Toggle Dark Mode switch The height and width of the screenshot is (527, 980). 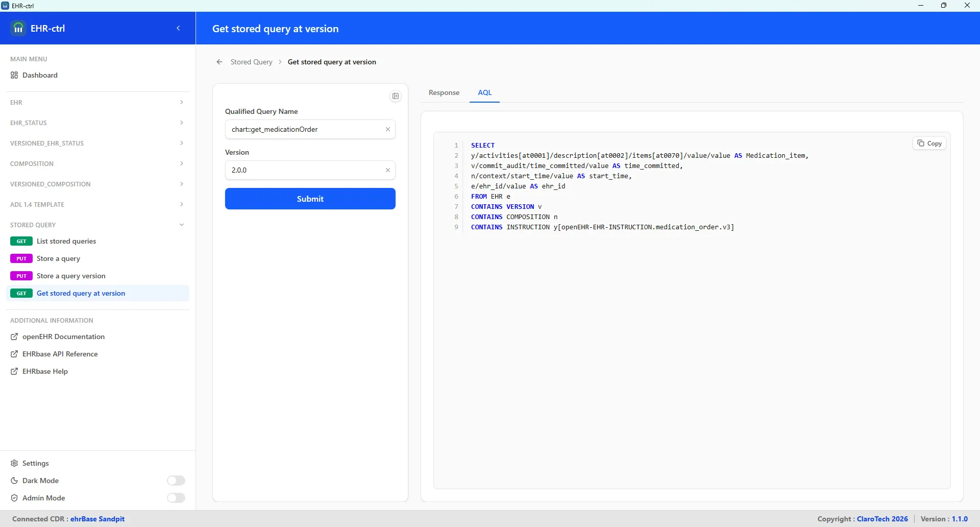pos(176,481)
